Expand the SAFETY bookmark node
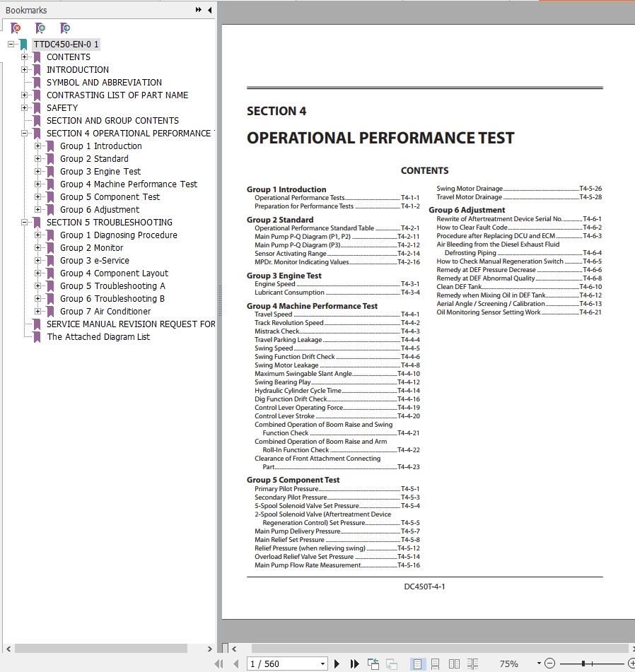Image resolution: width=635 pixels, height=672 pixels. tap(25, 107)
